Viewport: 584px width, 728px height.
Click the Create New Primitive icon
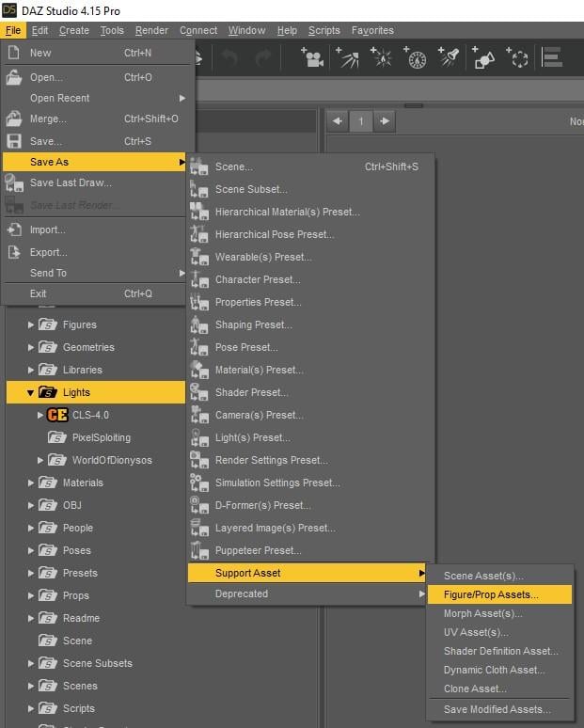[x=483, y=58]
